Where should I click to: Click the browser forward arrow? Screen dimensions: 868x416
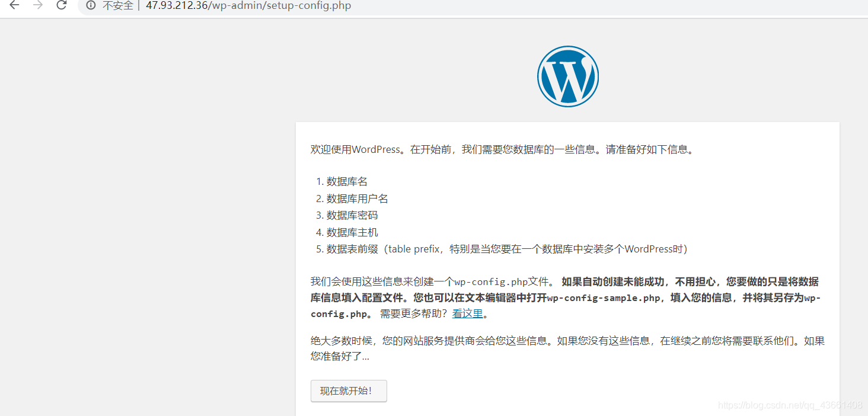click(38, 5)
